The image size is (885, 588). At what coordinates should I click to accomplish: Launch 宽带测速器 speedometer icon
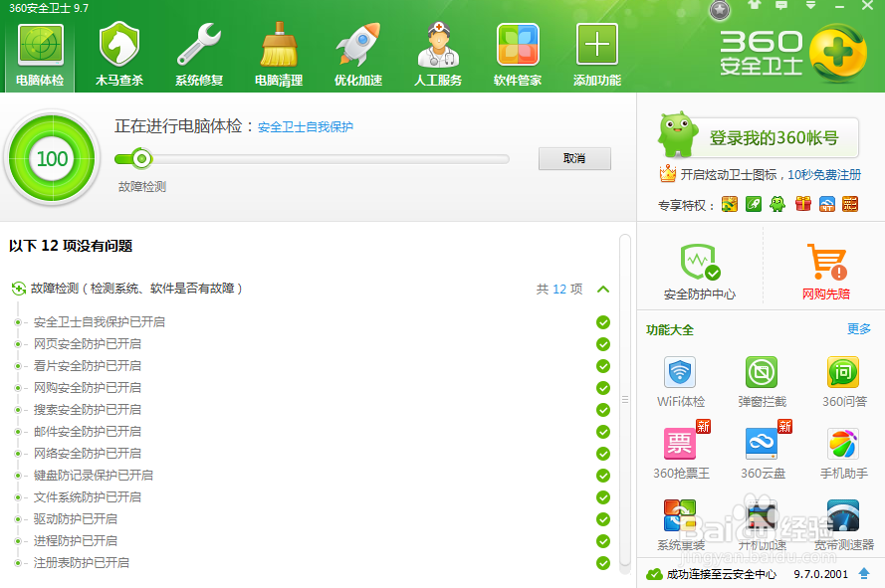point(843,524)
